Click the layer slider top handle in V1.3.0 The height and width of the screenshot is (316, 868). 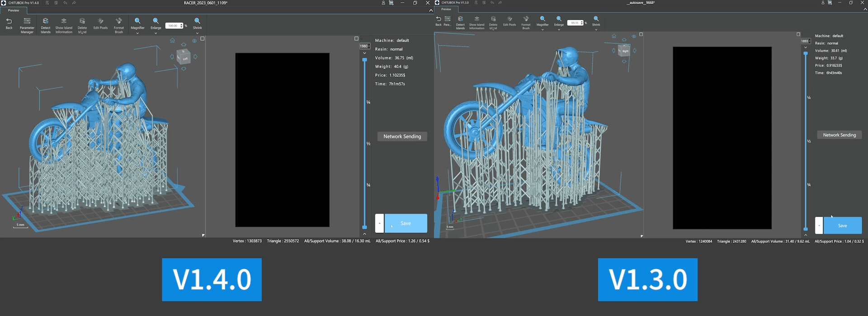805,53
